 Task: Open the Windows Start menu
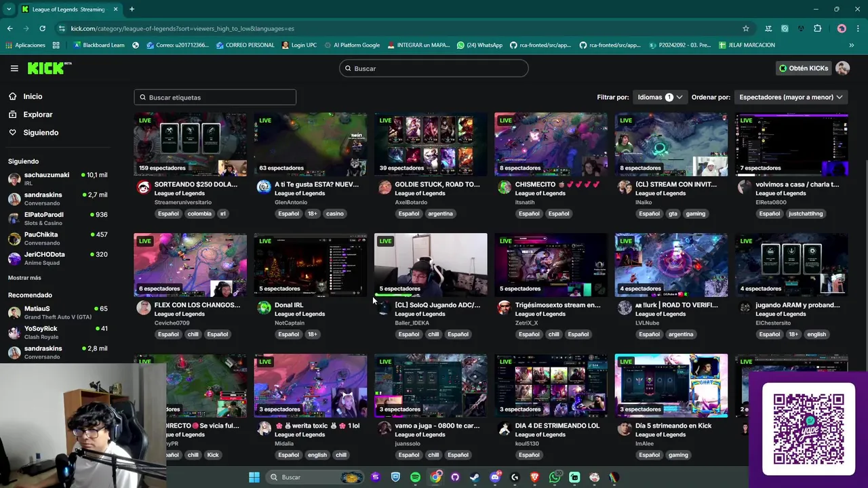[x=254, y=477]
